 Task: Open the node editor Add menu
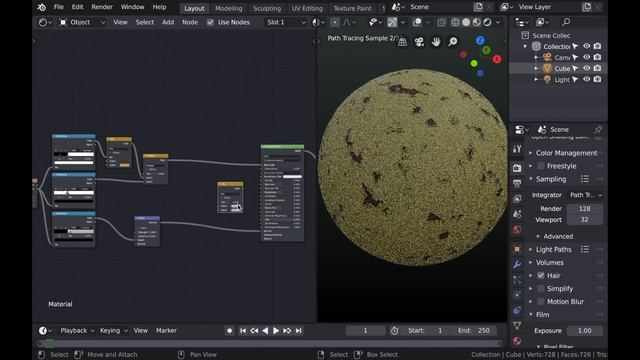(x=168, y=22)
